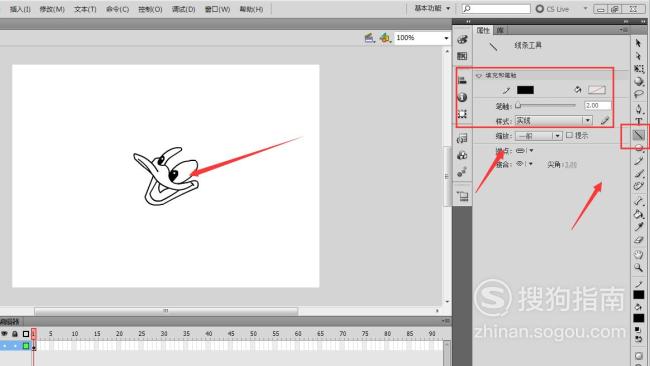Image resolution: width=650 pixels, height=366 pixels.
Task: Open the 控制(O) menu
Action: (x=150, y=9)
